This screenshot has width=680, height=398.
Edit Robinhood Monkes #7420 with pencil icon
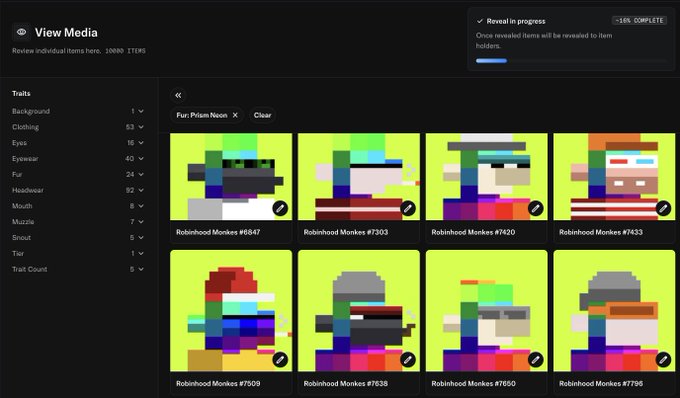point(536,209)
